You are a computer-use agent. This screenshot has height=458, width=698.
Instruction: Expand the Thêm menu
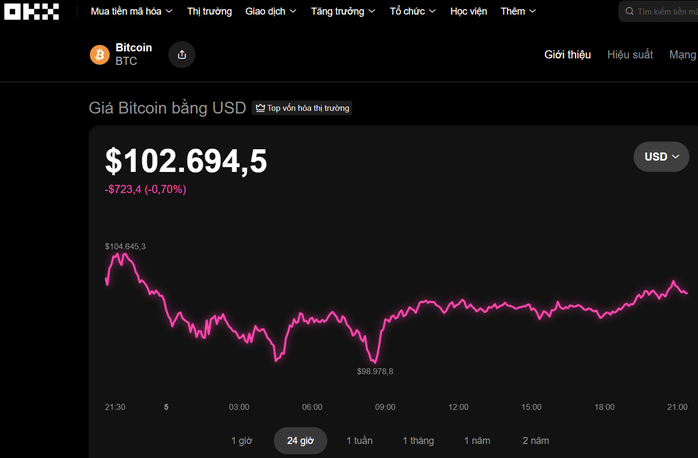pos(518,12)
